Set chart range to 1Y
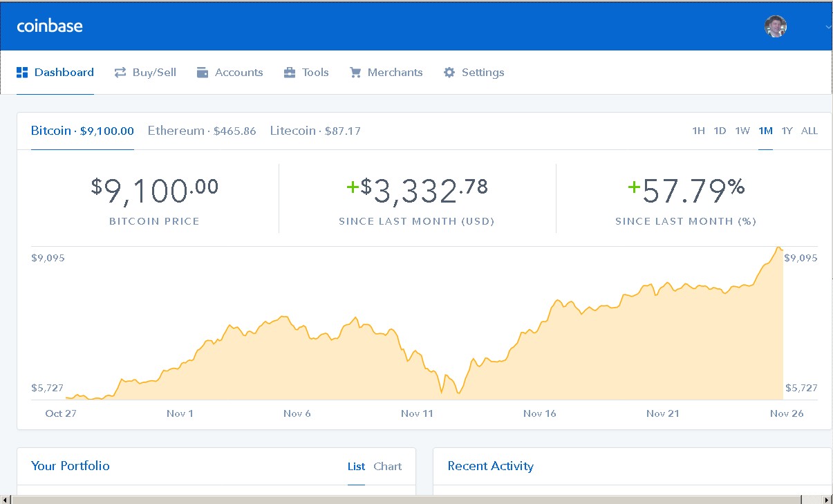The width and height of the screenshot is (833, 504). pyautogui.click(x=787, y=131)
